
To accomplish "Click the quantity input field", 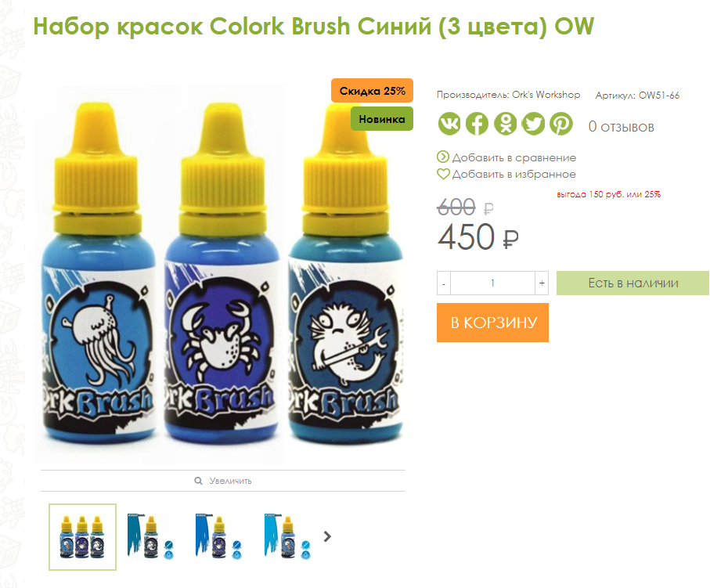I will click(x=492, y=283).
